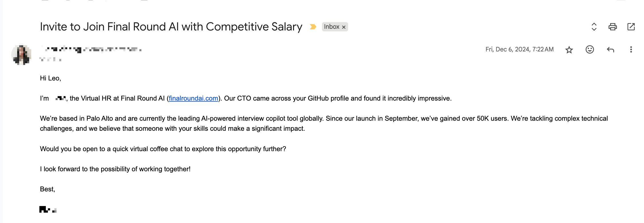Remove the Inbox label with its x
Viewport: 644px width, 223px height.
click(x=344, y=27)
